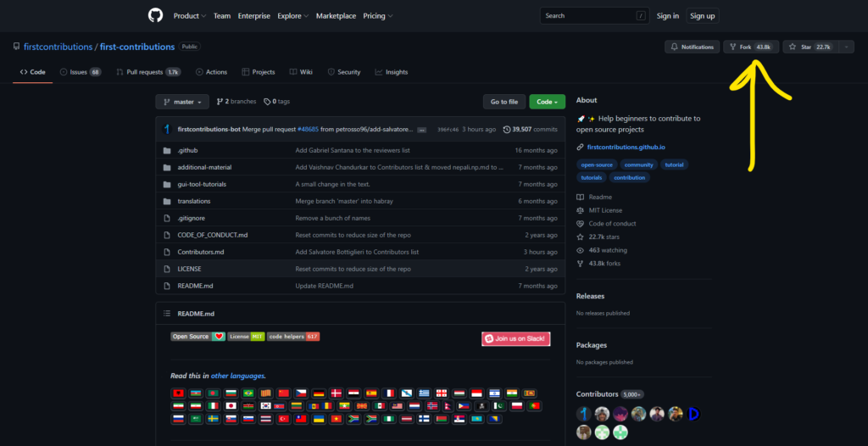
Task: Open the first-contributions repository link
Action: pyautogui.click(x=137, y=47)
